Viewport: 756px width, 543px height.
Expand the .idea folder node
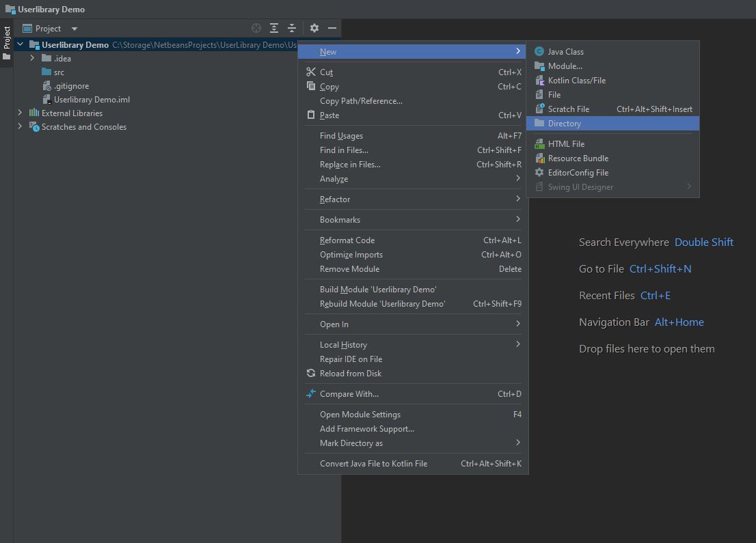click(x=32, y=58)
